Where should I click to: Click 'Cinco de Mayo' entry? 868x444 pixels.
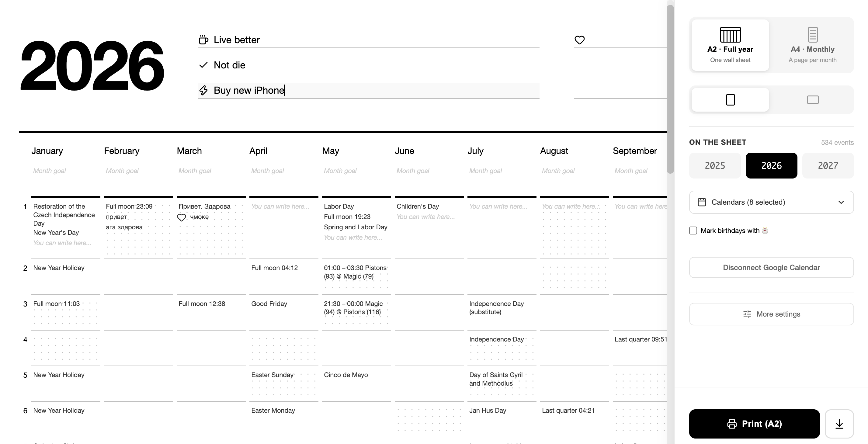(x=346, y=375)
